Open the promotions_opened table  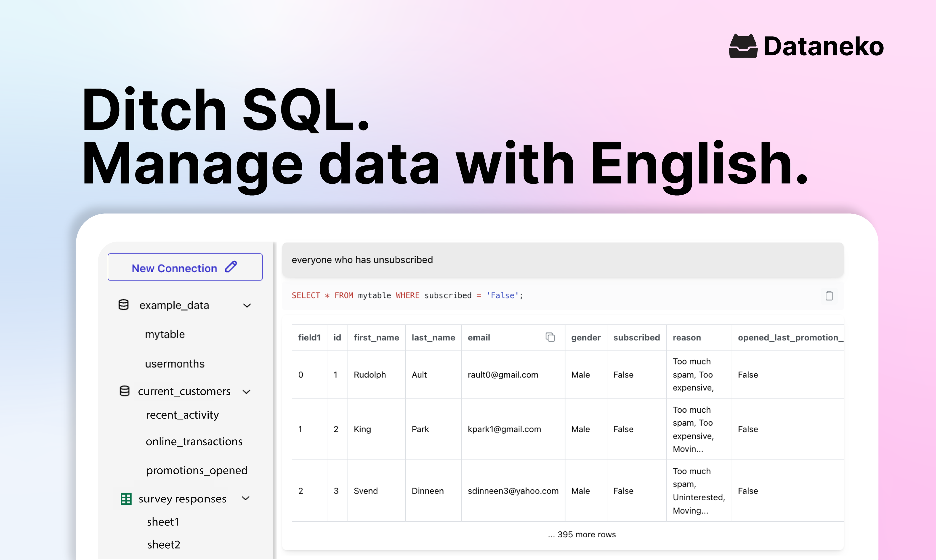pos(197,470)
